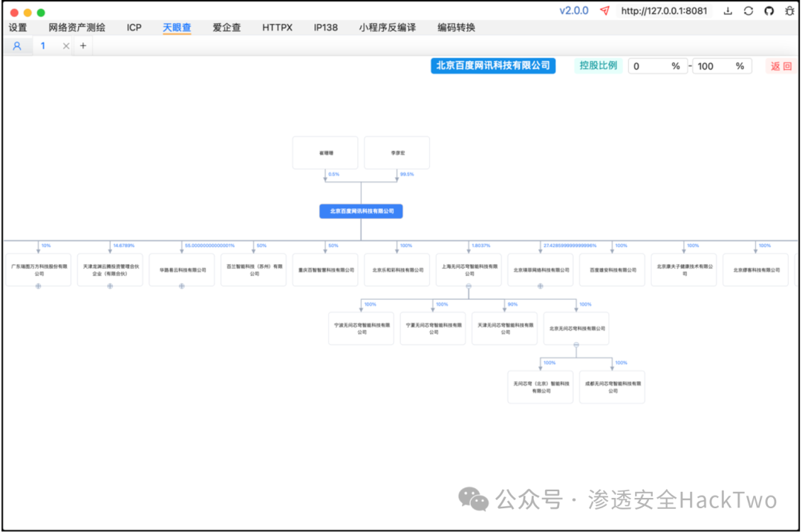Viewport: 802px width, 532px height.
Task: Expand the 广东瑞图万方科技股份有限公司 node
Action: click(39, 286)
